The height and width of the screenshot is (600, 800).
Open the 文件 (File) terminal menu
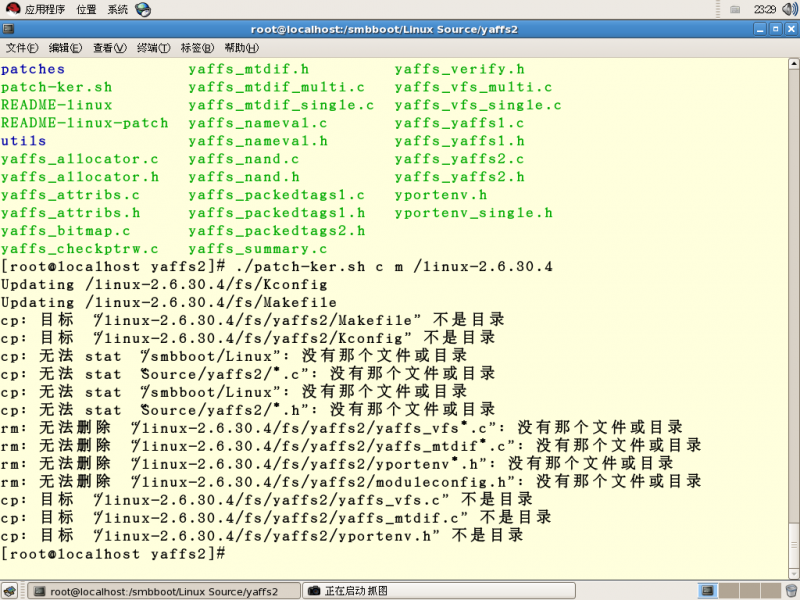click(x=22, y=47)
